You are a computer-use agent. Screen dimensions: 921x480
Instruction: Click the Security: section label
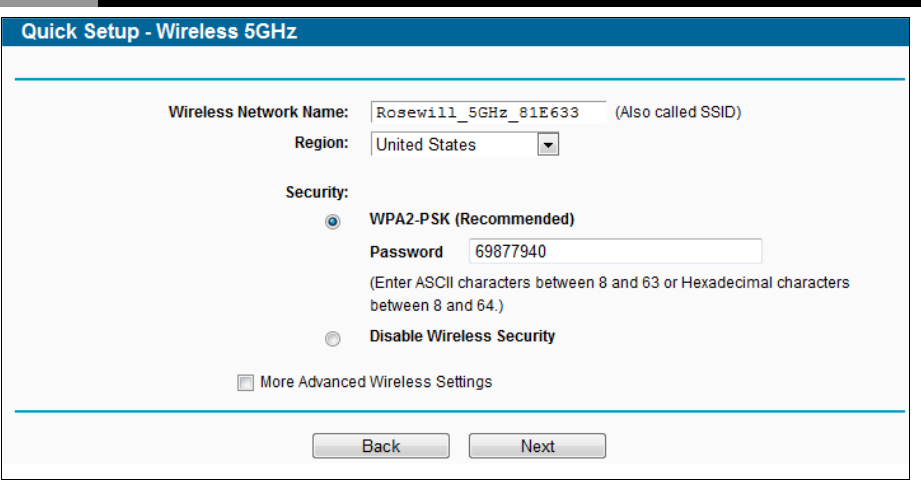coord(317,192)
